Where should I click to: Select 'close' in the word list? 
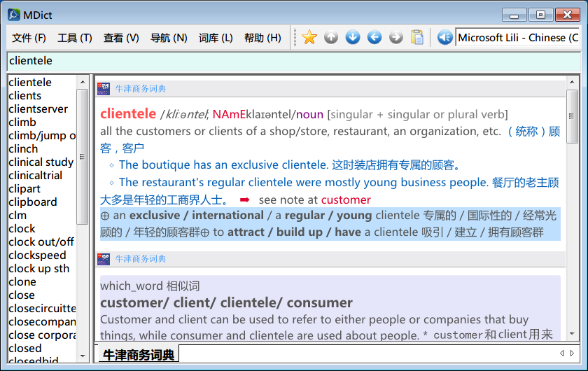22,295
